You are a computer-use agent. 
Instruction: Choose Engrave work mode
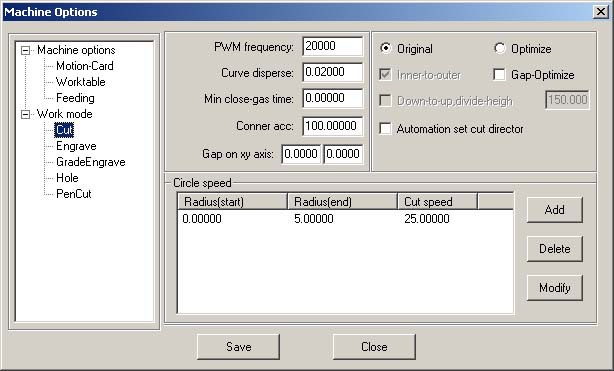tap(76, 146)
